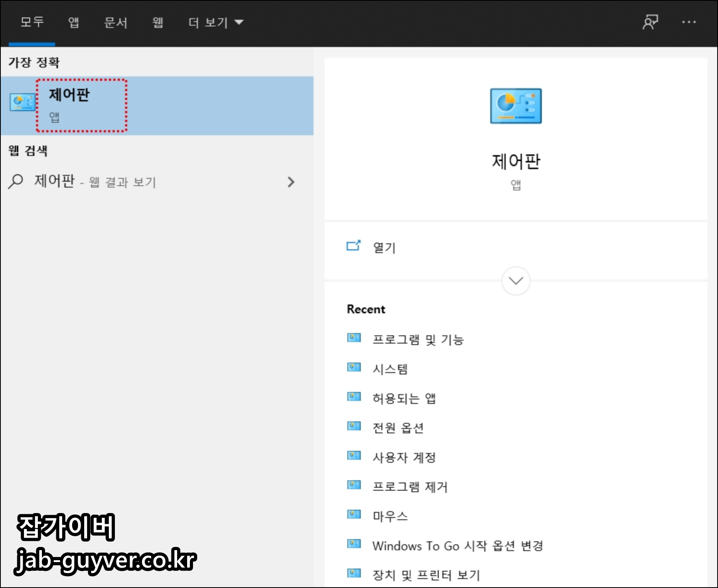Click icon beside 허용되는 앱
718x588 pixels.
(x=354, y=397)
